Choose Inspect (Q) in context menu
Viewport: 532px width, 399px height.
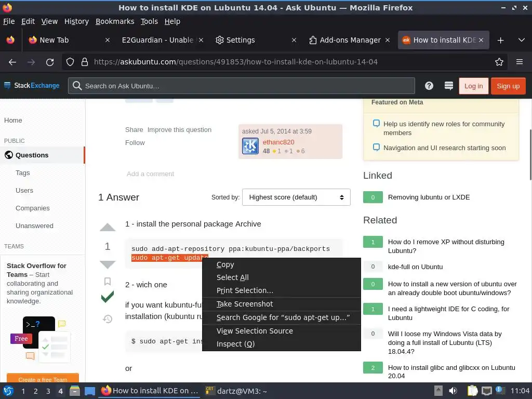(x=281, y=344)
